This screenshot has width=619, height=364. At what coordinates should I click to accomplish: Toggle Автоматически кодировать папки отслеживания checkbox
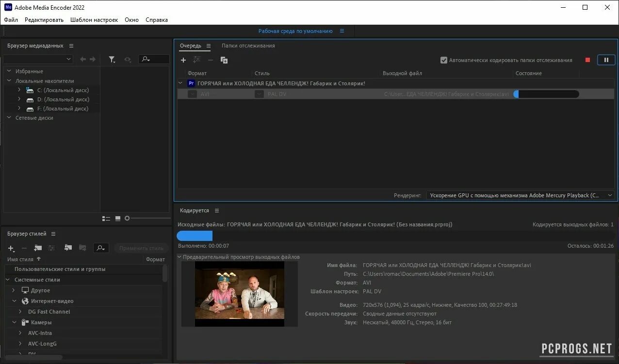[443, 60]
